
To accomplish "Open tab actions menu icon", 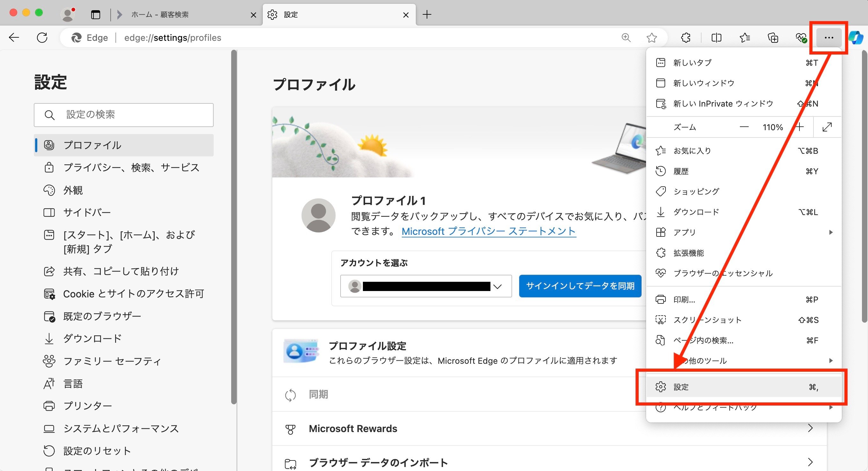I will (x=96, y=14).
